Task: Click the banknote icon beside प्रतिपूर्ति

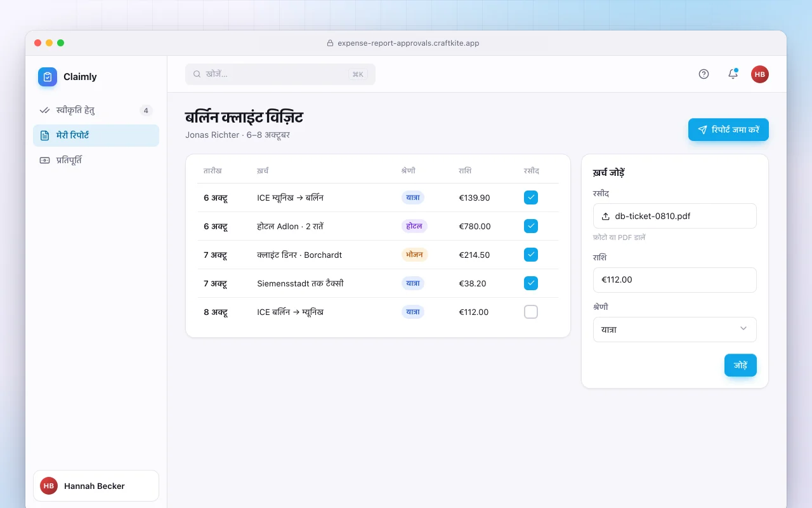Action: click(44, 161)
